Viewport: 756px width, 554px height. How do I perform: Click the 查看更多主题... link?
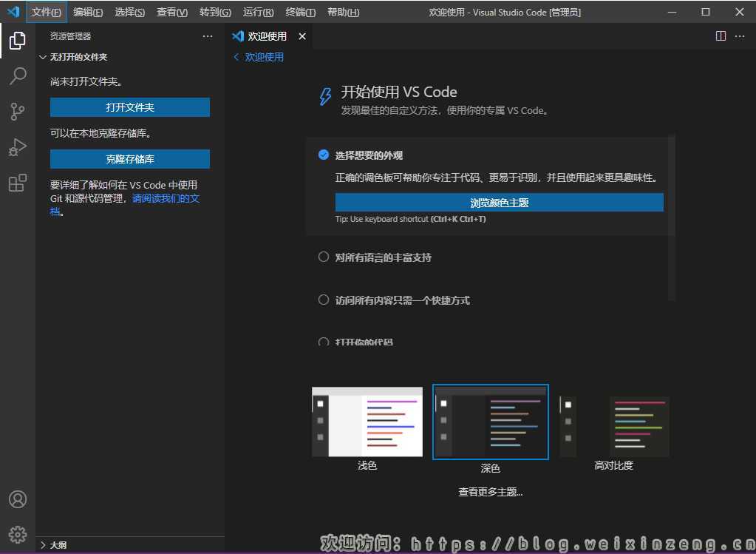pos(491,492)
